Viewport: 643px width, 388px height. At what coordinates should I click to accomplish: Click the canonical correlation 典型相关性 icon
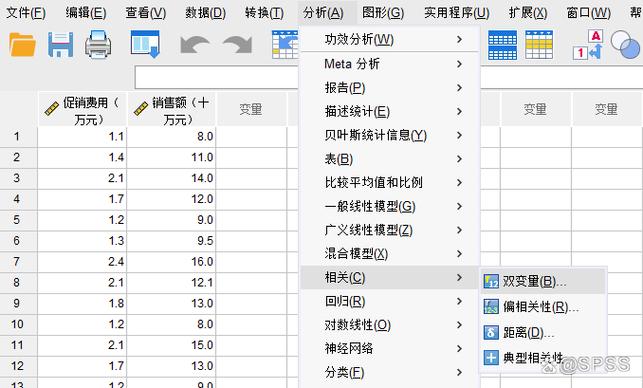(x=491, y=357)
